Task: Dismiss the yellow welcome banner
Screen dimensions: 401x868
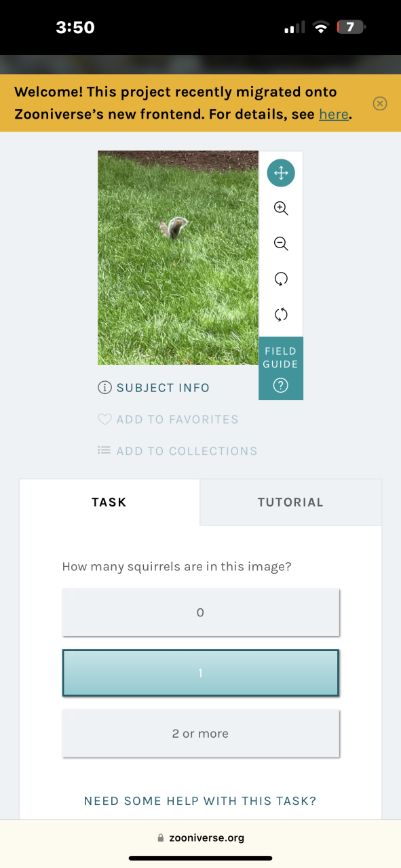Action: 380,103
